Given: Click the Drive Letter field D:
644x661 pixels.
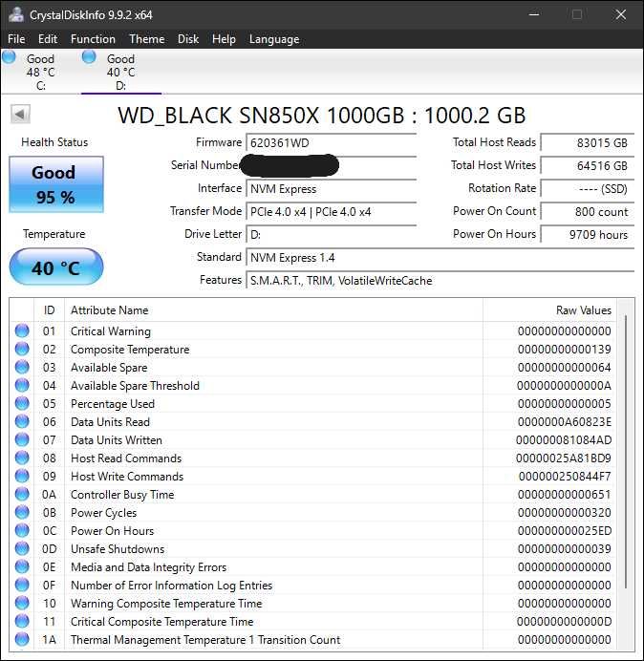Looking at the screenshot, I should point(332,234).
